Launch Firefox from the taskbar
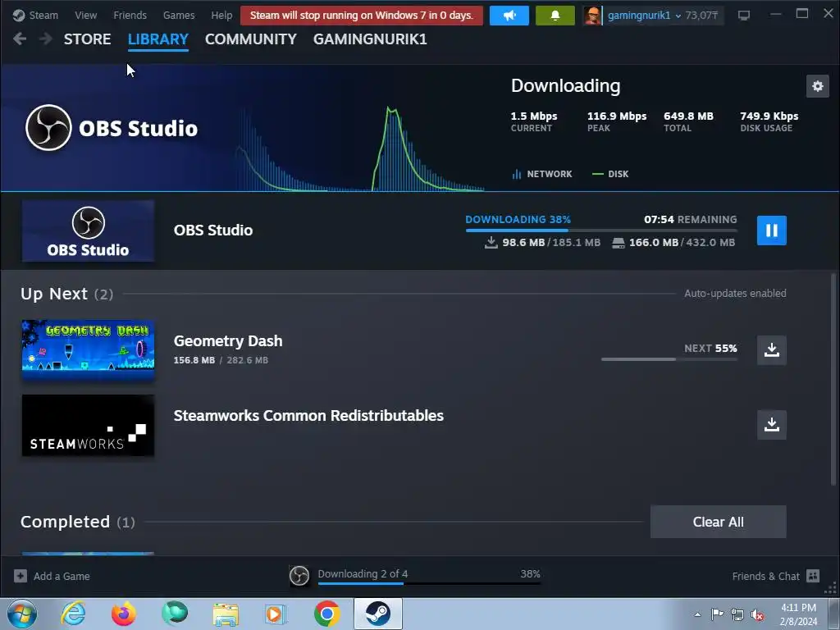Screen dimensions: 840x630 tap(124, 614)
